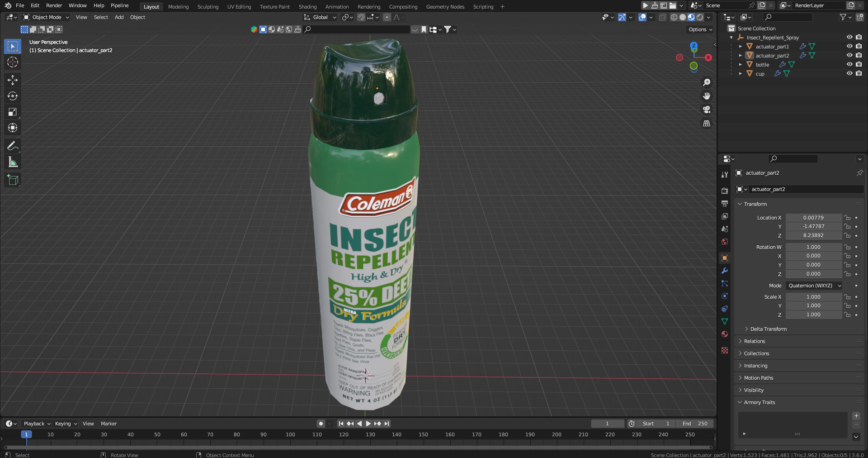868x458 pixels.
Task: Open the Render properties tab
Action: (725, 191)
